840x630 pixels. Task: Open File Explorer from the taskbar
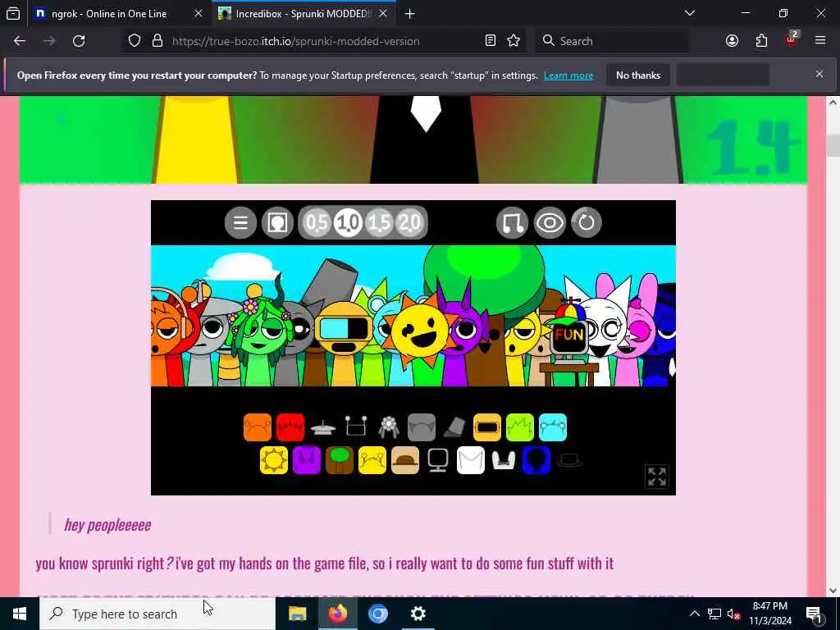tap(297, 614)
